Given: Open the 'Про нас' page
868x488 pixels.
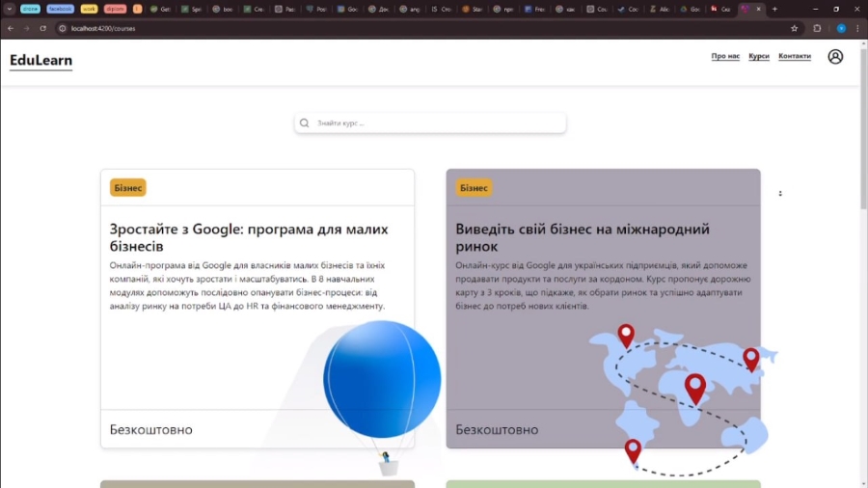Looking at the screenshot, I should click(x=725, y=56).
